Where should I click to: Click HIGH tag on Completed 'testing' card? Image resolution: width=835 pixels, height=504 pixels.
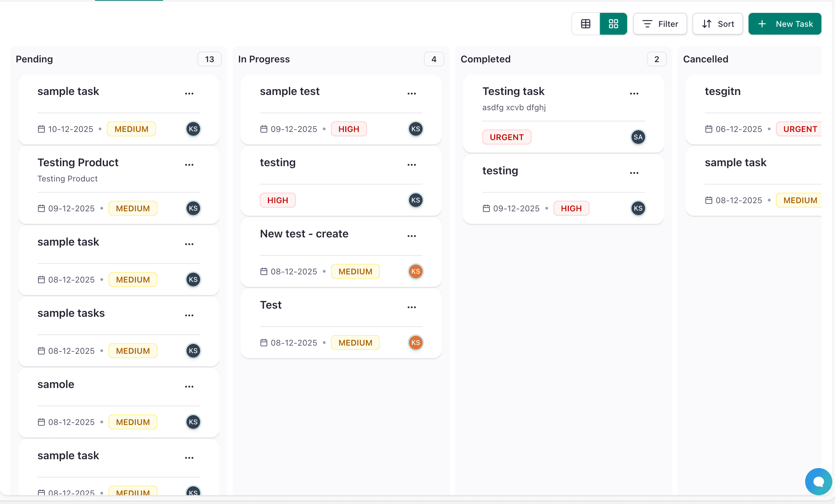[x=571, y=208]
